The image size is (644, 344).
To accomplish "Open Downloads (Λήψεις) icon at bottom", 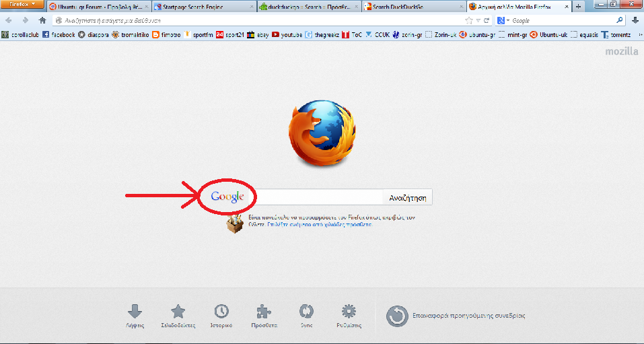I will [135, 312].
